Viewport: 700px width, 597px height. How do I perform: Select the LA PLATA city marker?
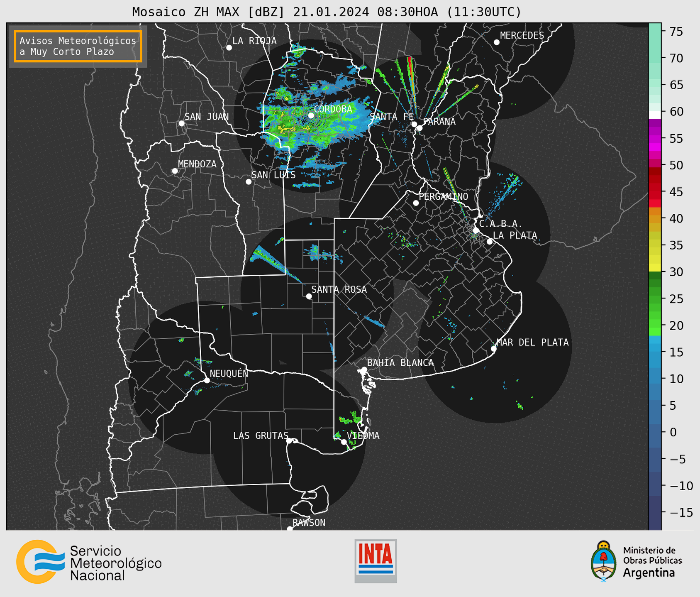(490, 242)
